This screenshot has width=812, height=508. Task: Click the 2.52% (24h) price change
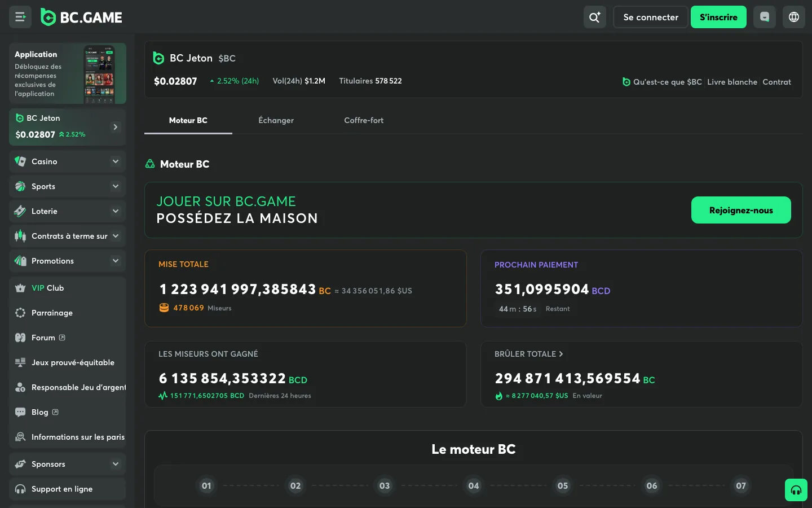(x=235, y=81)
